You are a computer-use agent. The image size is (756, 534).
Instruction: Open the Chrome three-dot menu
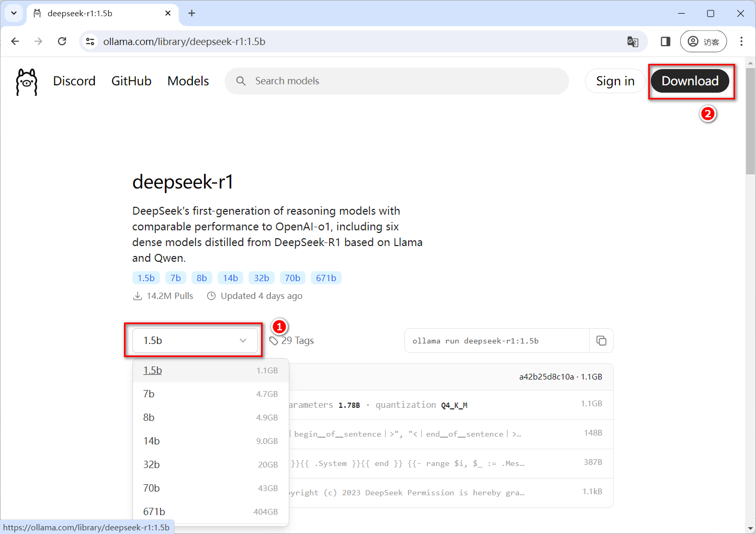point(741,41)
